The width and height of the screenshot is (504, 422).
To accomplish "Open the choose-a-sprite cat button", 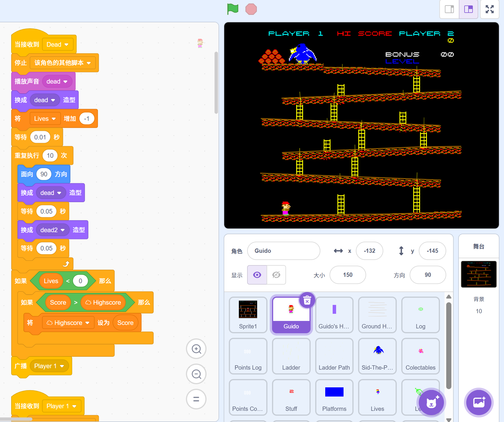I will pos(431,403).
